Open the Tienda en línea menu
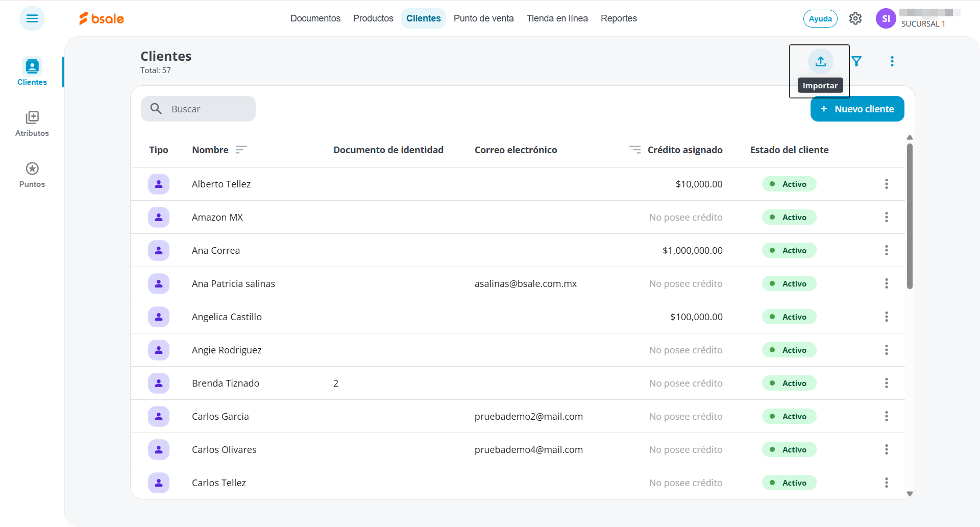Viewport: 980px width, 527px height. [557, 18]
